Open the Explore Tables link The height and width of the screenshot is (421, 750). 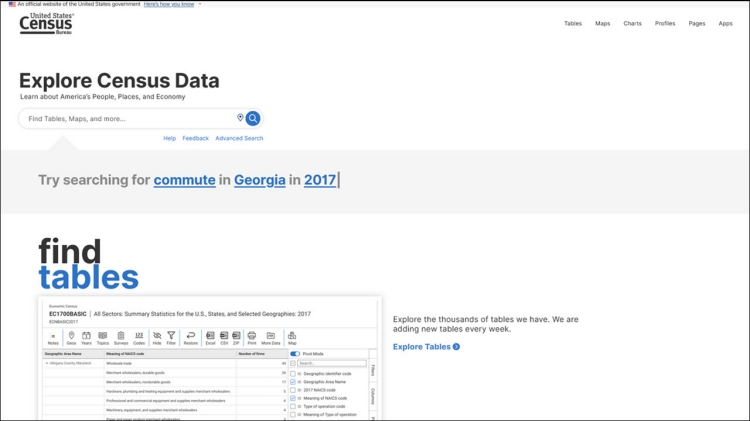pyautogui.click(x=421, y=346)
